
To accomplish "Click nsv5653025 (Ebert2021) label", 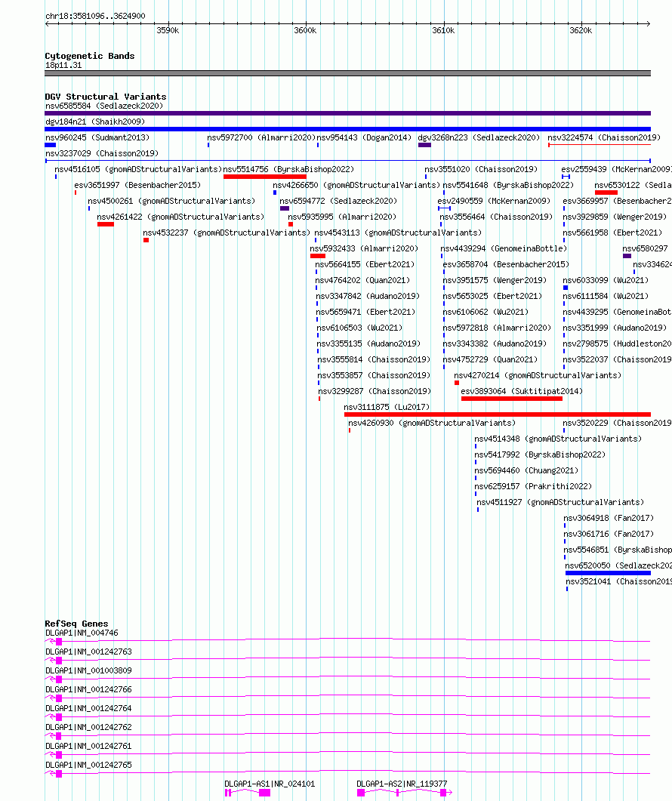I will point(492,296).
